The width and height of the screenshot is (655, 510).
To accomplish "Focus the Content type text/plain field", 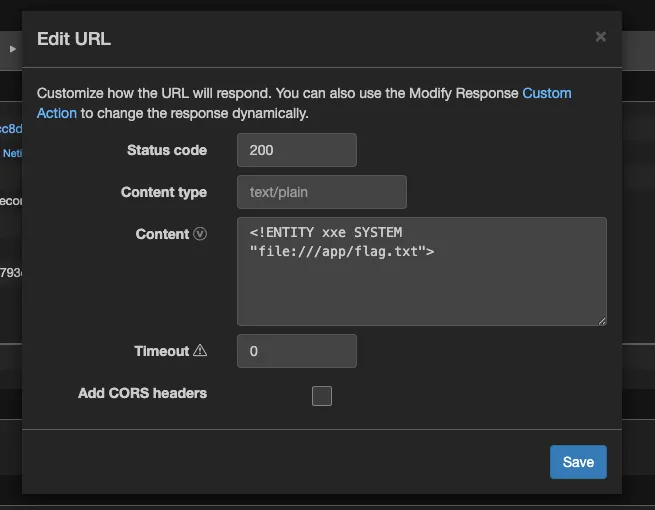I will tap(321, 192).
